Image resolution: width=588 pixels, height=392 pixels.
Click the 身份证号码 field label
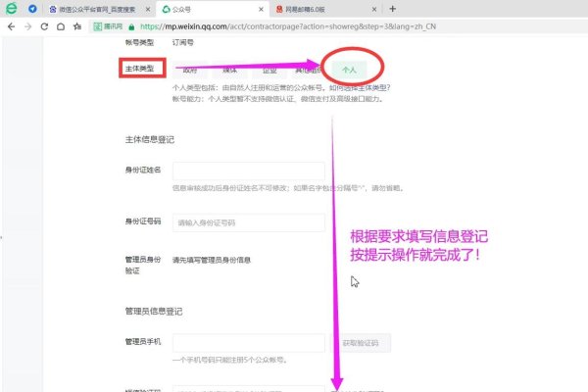point(143,221)
